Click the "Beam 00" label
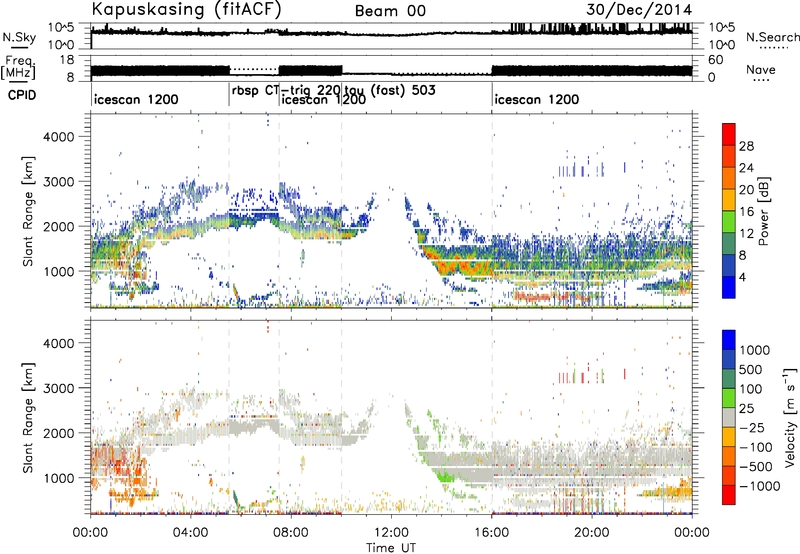This screenshot has height=554, width=800. (x=390, y=11)
